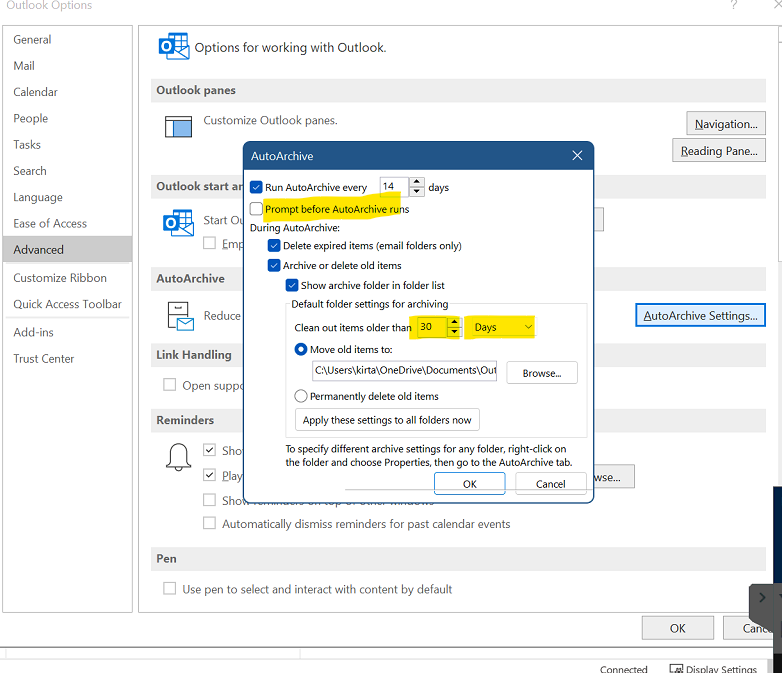Edit the clean out age number field

[432, 327]
